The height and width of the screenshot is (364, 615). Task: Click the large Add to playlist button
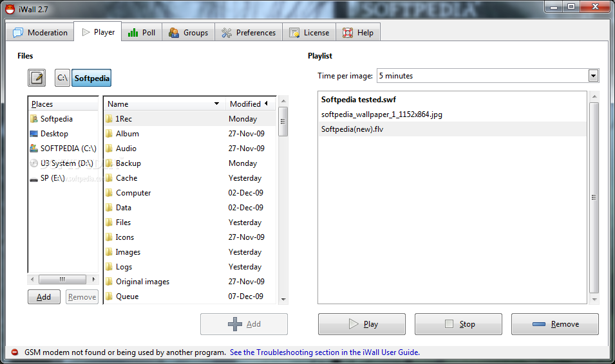coord(244,324)
